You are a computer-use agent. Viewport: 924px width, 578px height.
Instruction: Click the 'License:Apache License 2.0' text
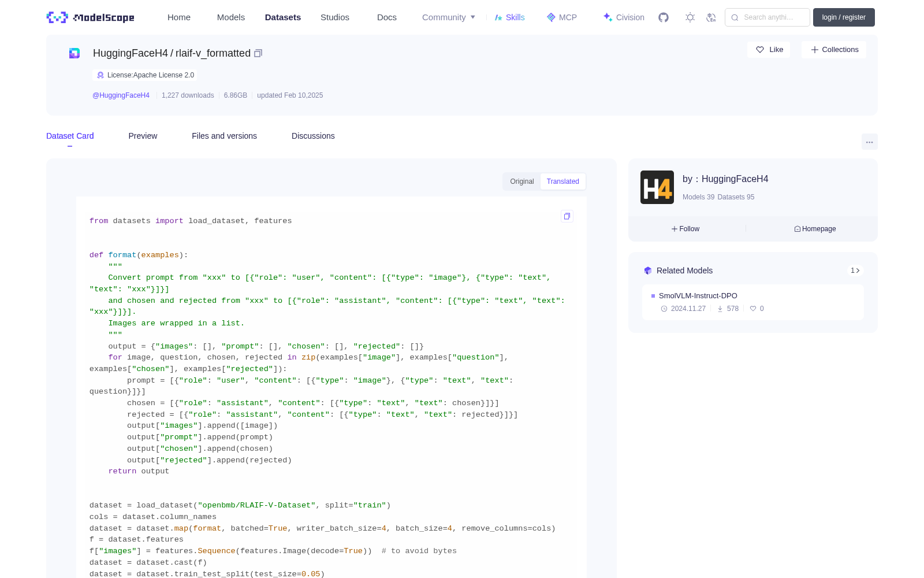151,75
